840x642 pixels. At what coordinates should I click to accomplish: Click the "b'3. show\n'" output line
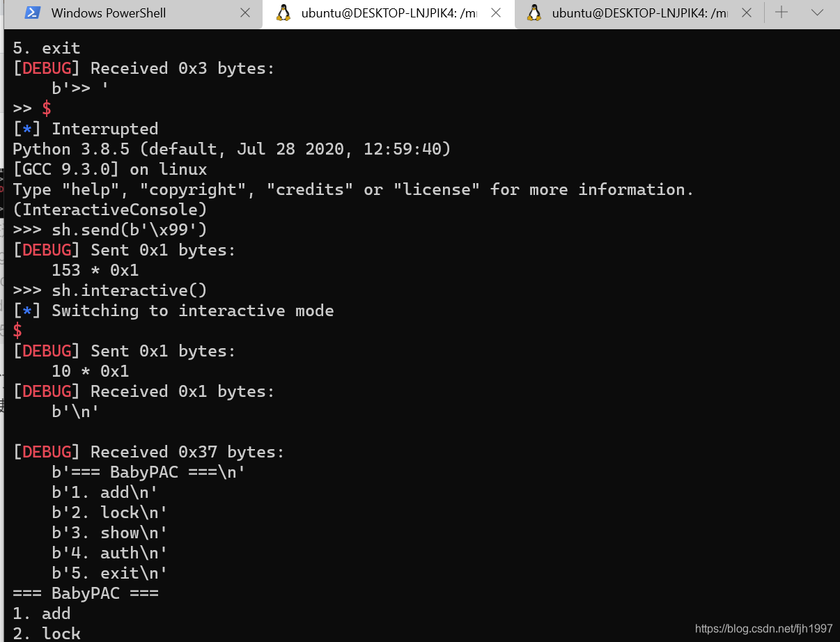[x=109, y=533]
